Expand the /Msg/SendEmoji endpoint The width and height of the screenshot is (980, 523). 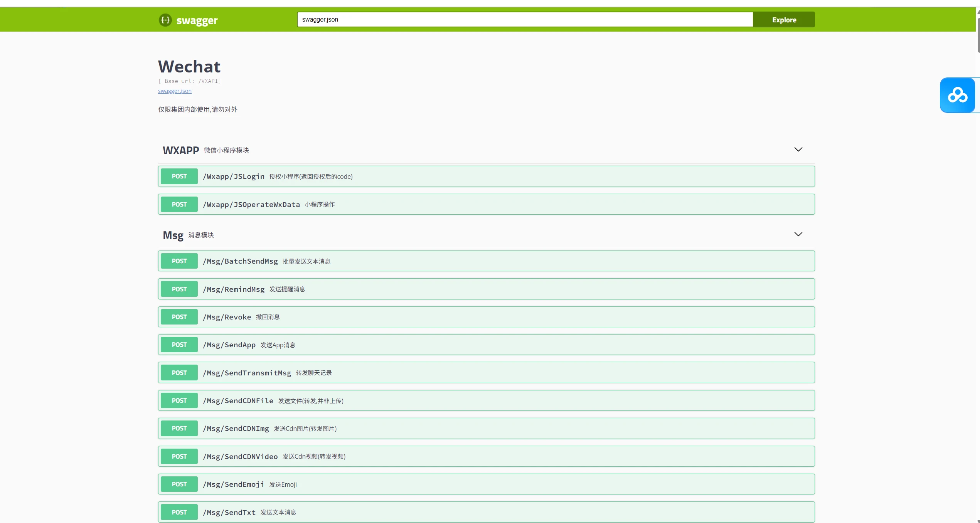[x=234, y=484]
